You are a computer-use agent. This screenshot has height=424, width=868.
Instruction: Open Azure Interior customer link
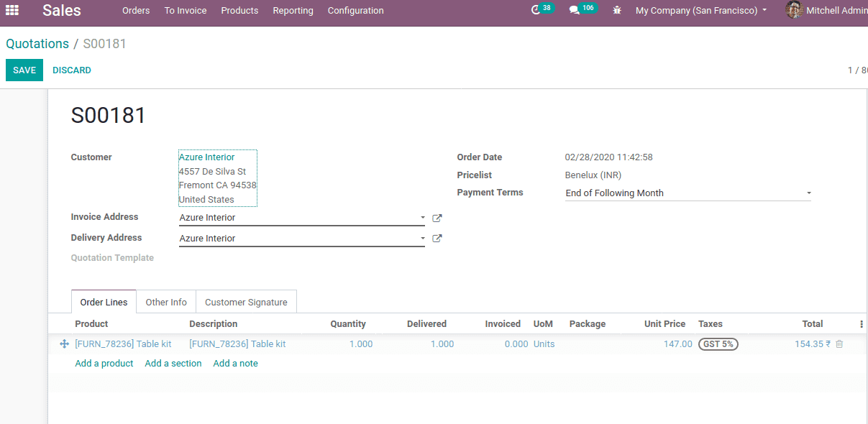tap(207, 157)
